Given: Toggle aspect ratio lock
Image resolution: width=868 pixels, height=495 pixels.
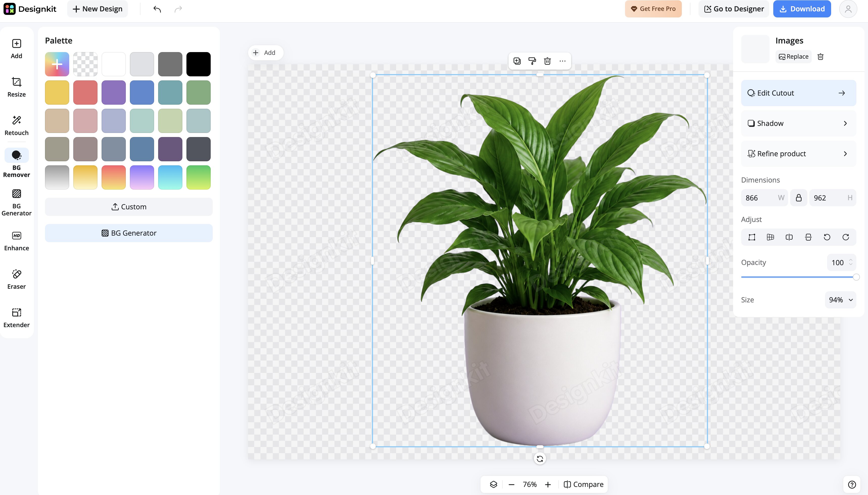Looking at the screenshot, I should (x=799, y=198).
